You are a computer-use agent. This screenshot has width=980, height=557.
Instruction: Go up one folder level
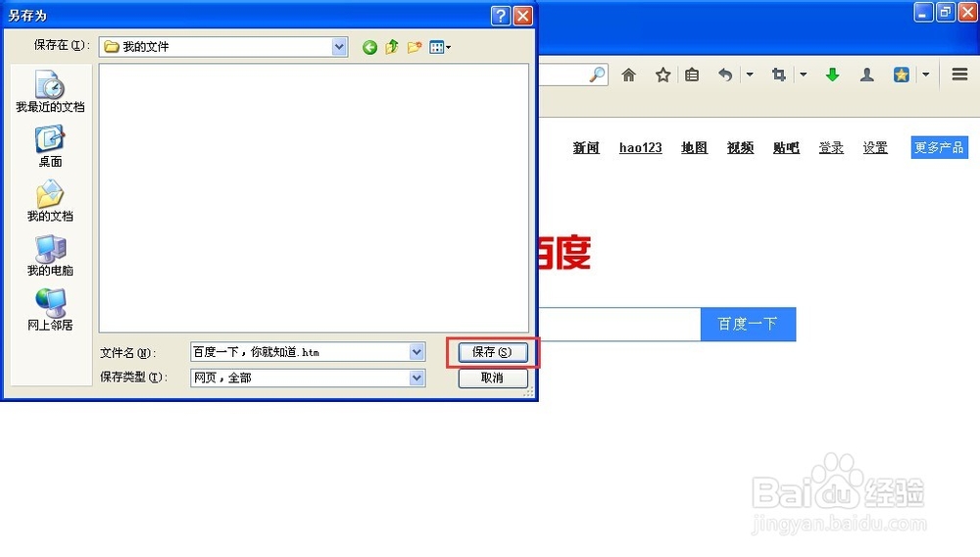click(392, 47)
